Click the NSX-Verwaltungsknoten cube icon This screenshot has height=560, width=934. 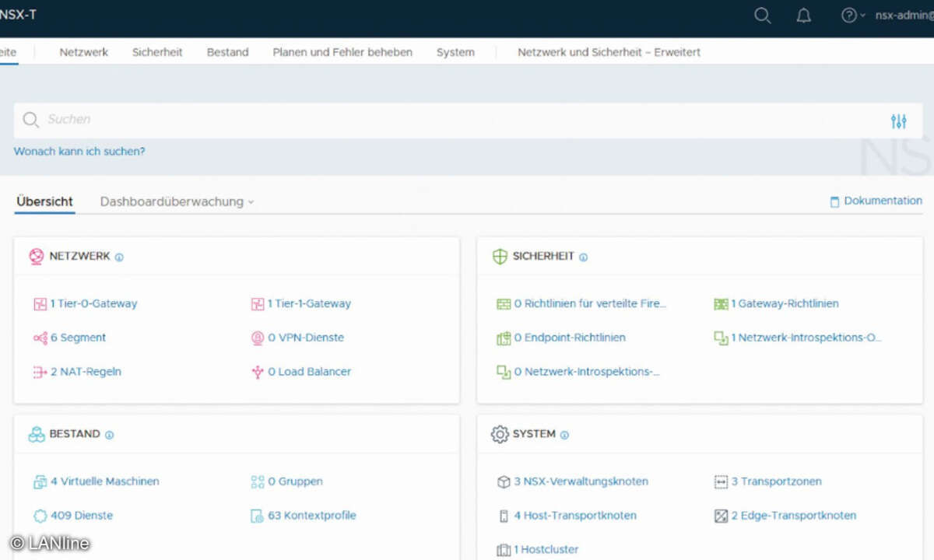504,482
